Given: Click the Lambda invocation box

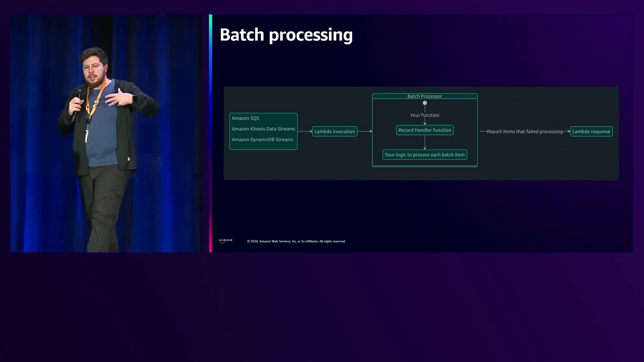Looking at the screenshot, I should pyautogui.click(x=335, y=131).
